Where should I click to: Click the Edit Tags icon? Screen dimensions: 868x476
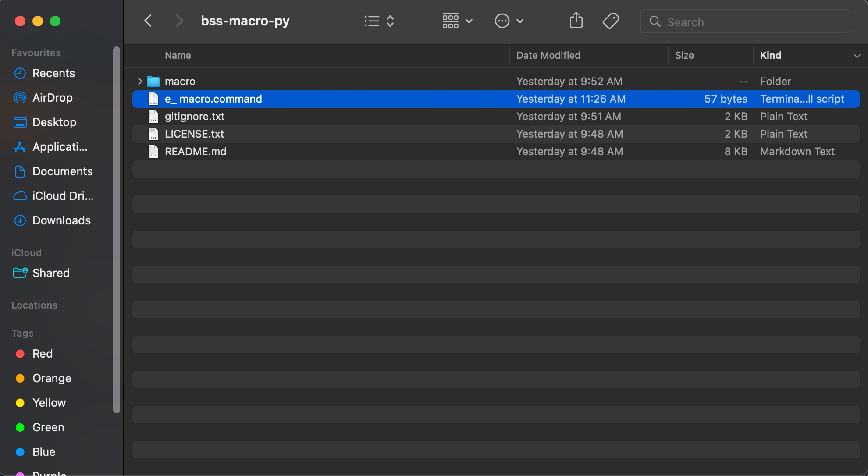coord(610,21)
